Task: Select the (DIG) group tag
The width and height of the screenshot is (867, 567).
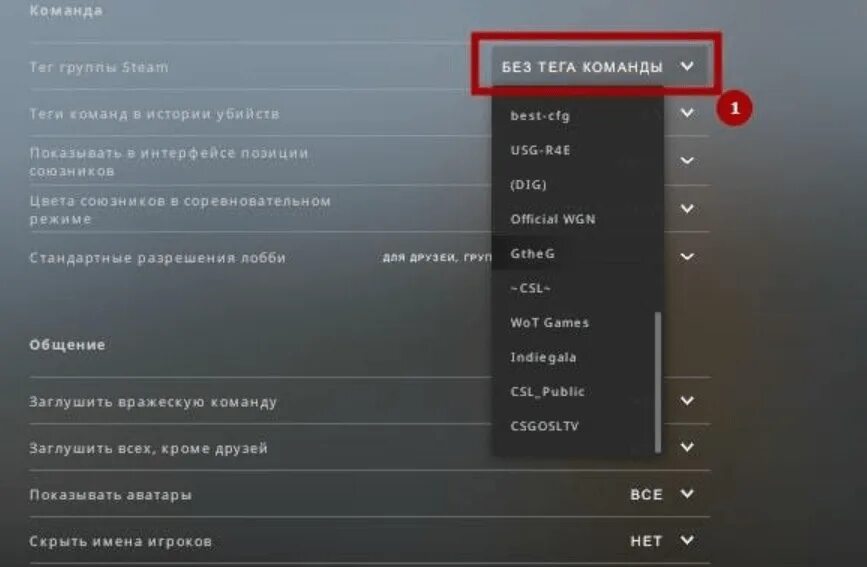Action: tap(577, 185)
